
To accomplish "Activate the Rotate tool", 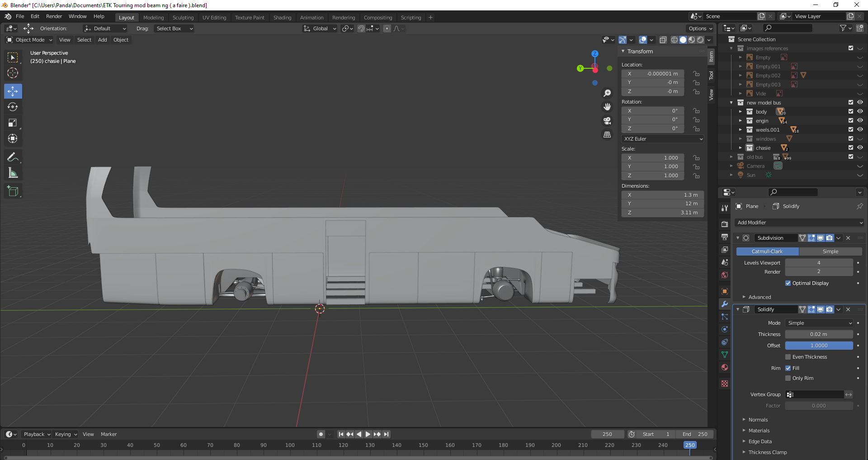I will pyautogui.click(x=13, y=107).
